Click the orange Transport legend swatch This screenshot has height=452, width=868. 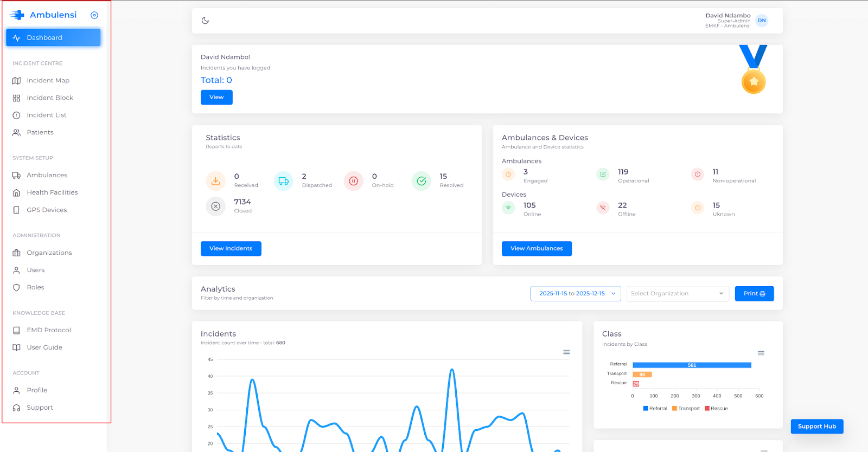click(674, 409)
